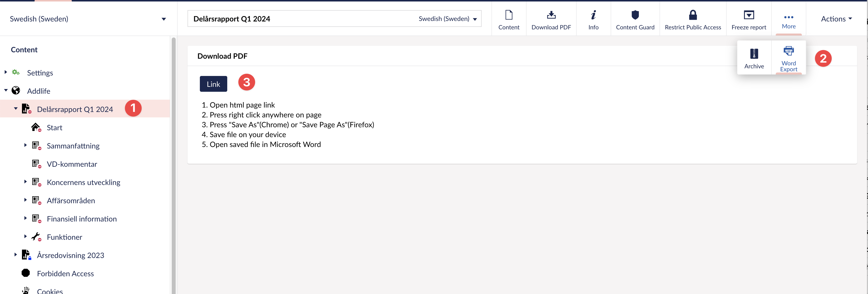Select the Start page with house icon
The height and width of the screenshot is (294, 868).
click(54, 128)
